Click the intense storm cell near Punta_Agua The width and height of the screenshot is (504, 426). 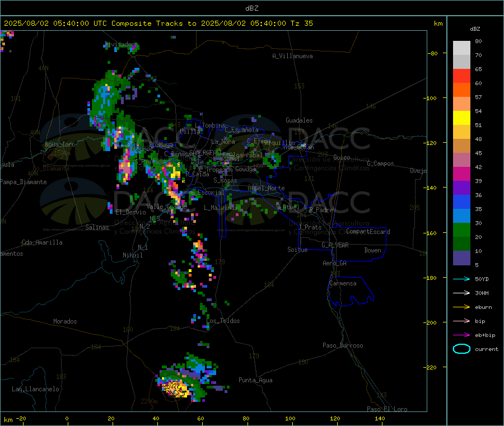pos(175,387)
